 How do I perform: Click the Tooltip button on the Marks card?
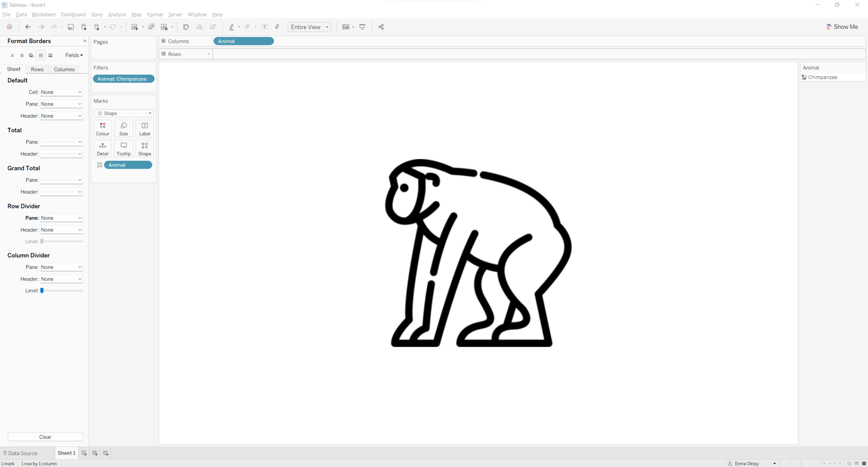point(123,148)
